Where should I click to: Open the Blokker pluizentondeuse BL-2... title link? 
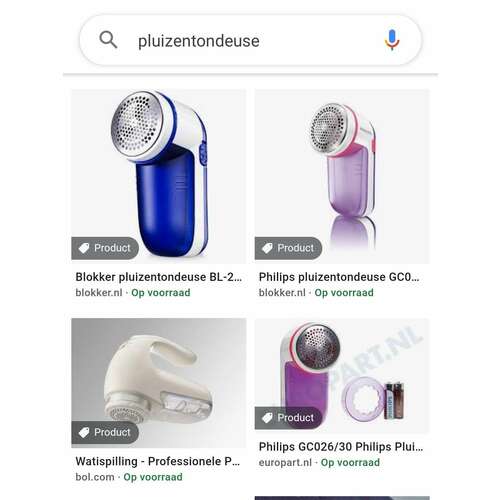pos(159,277)
